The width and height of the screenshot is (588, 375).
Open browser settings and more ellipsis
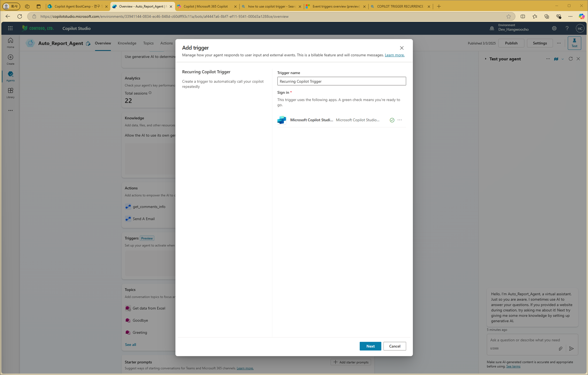tap(570, 16)
